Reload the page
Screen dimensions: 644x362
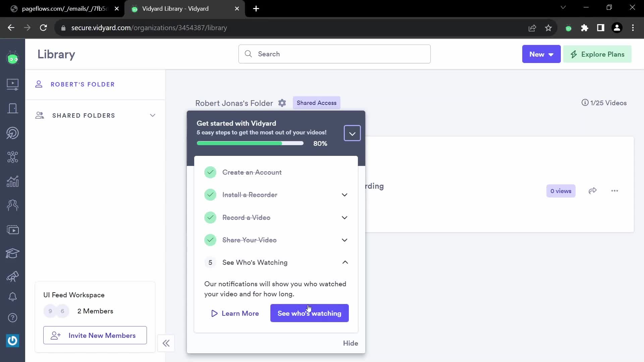(43, 28)
